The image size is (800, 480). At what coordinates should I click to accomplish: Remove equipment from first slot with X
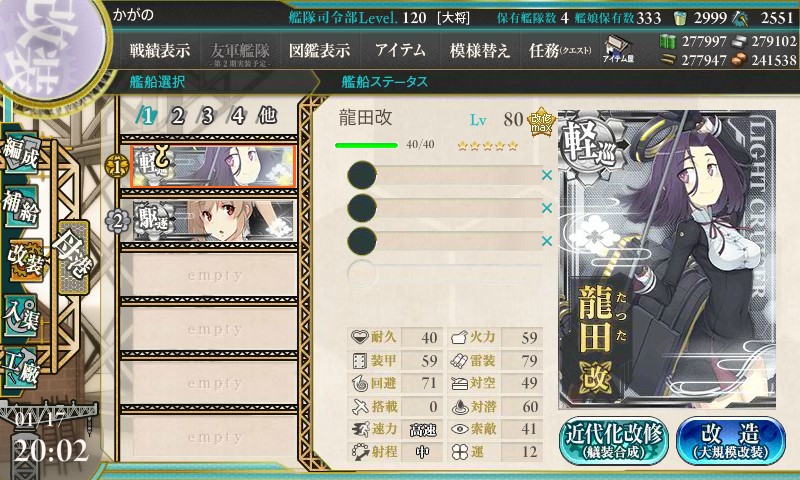pos(547,175)
